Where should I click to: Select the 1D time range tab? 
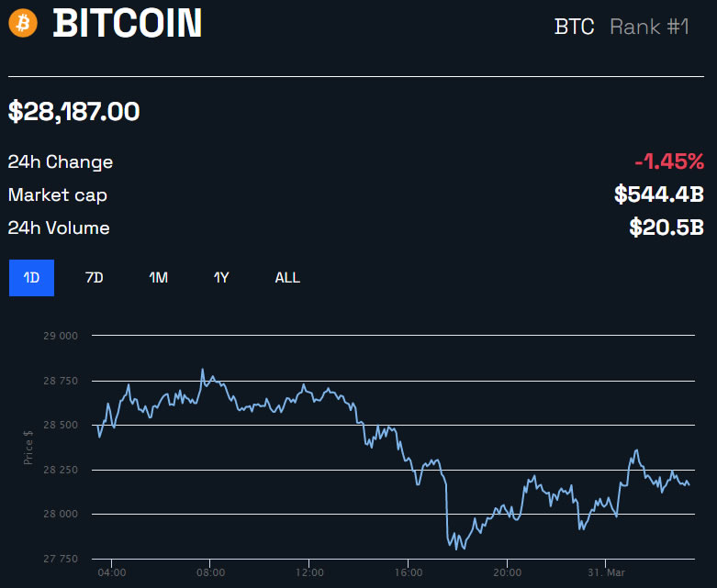[31, 278]
